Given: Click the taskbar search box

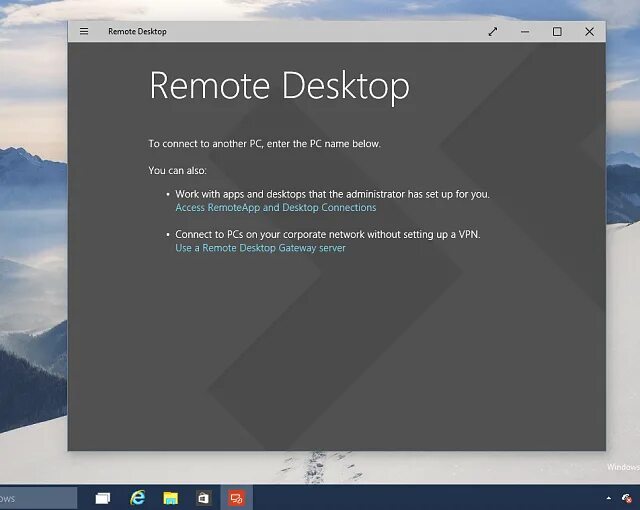Looking at the screenshot, I should (38, 498).
